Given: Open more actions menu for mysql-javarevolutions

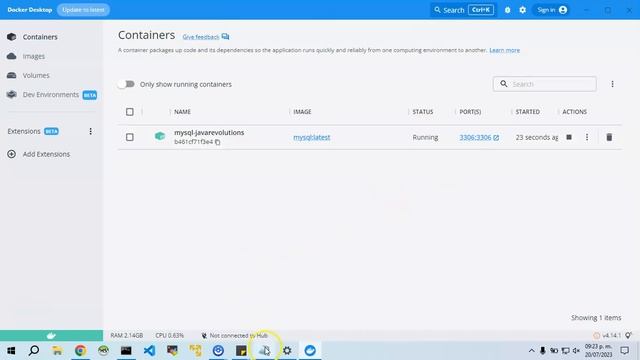Looking at the screenshot, I should pyautogui.click(x=587, y=137).
